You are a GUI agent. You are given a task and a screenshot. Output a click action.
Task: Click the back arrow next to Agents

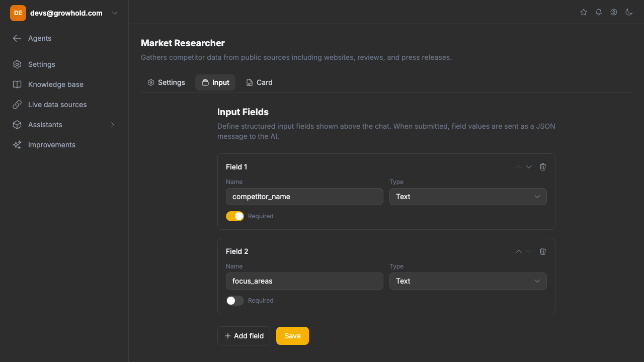coord(17,38)
